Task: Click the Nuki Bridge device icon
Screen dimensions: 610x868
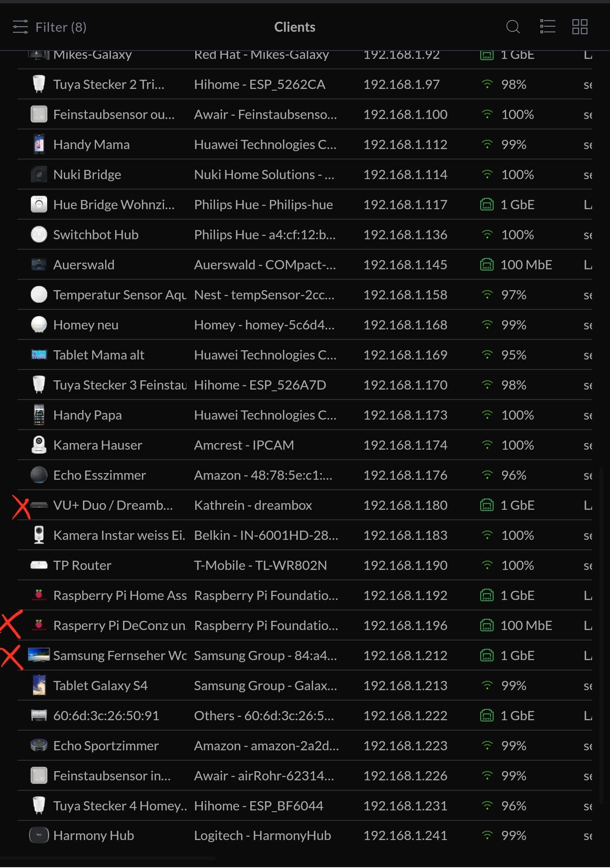Action: 39,175
